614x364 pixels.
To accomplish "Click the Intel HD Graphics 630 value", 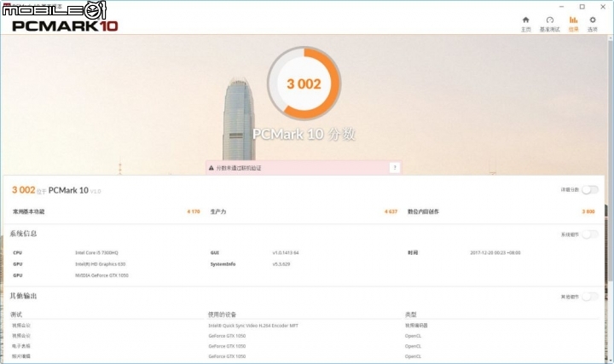I will pyautogui.click(x=101, y=264).
